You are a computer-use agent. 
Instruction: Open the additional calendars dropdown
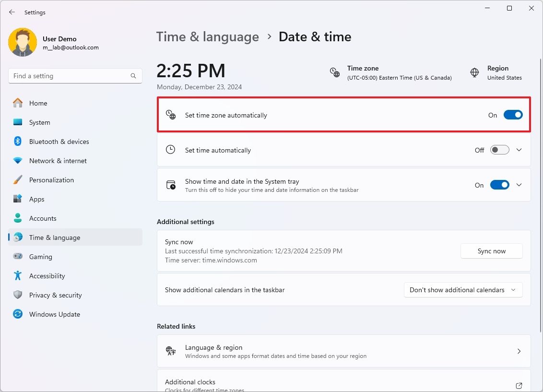(462, 290)
